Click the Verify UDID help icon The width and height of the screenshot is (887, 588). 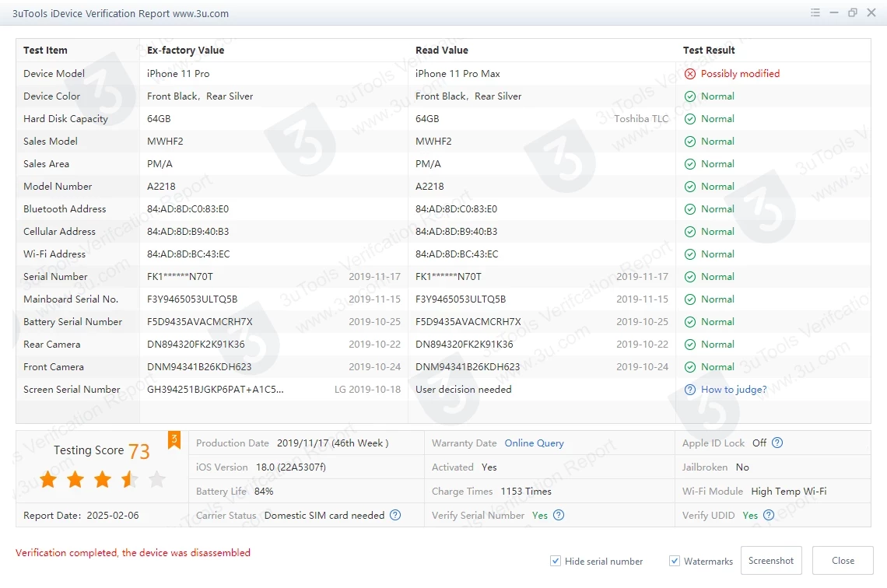tap(768, 515)
